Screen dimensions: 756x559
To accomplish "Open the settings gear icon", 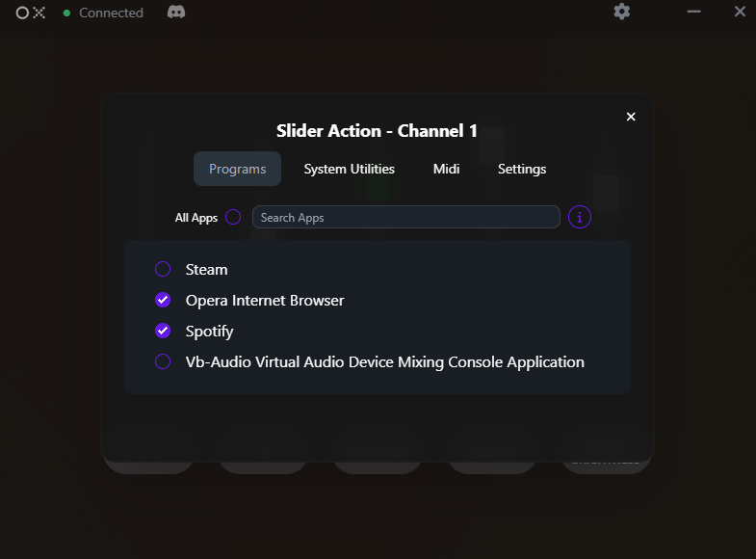I will [x=621, y=12].
